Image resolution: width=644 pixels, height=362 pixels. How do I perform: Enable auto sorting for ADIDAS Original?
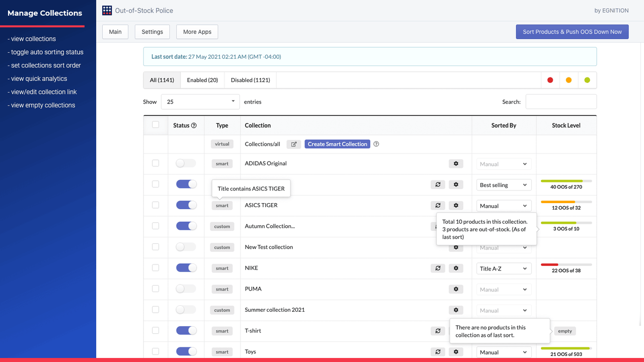pyautogui.click(x=185, y=163)
